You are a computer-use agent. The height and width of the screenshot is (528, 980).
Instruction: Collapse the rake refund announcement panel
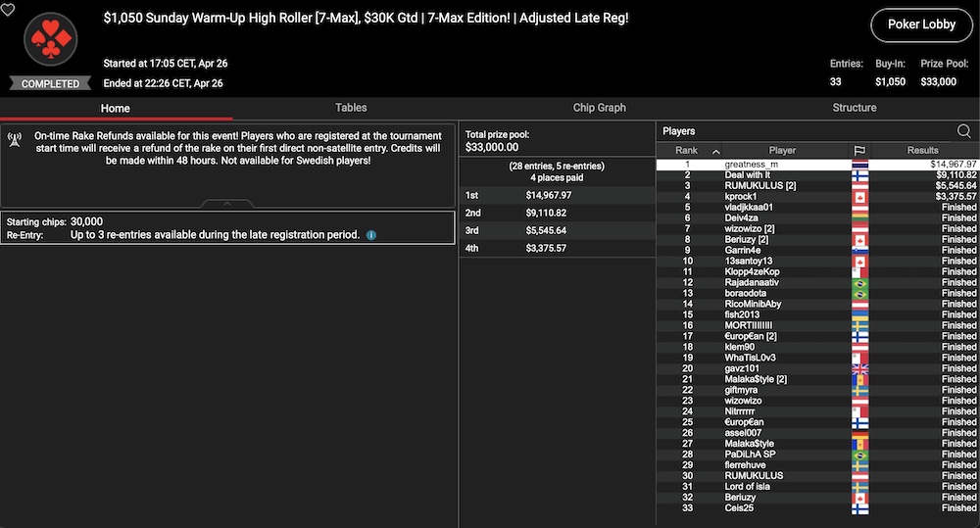pos(227,204)
